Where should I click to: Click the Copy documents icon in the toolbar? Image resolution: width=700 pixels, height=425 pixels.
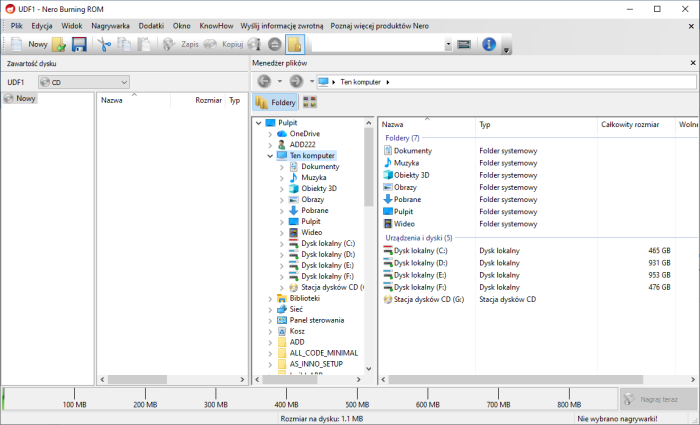pos(124,44)
